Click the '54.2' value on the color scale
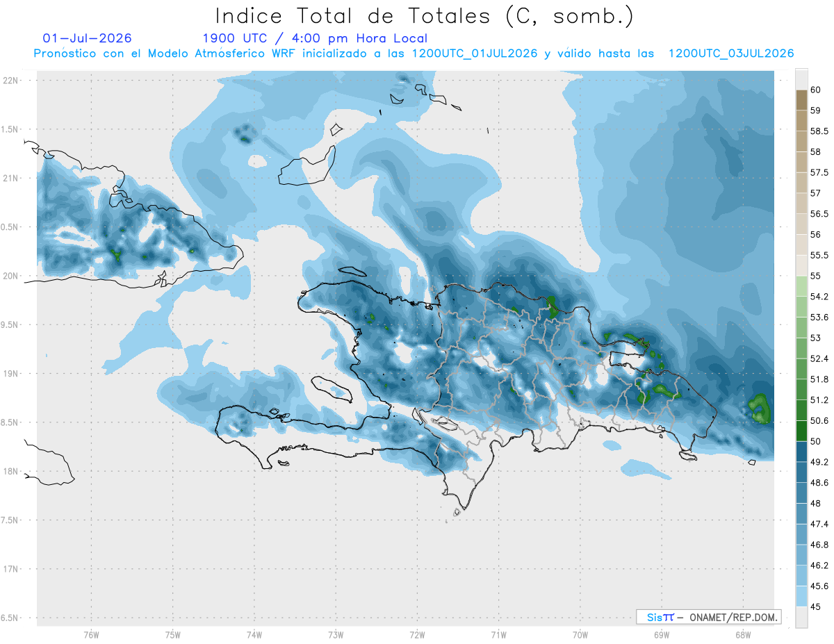834x644 pixels. (819, 297)
